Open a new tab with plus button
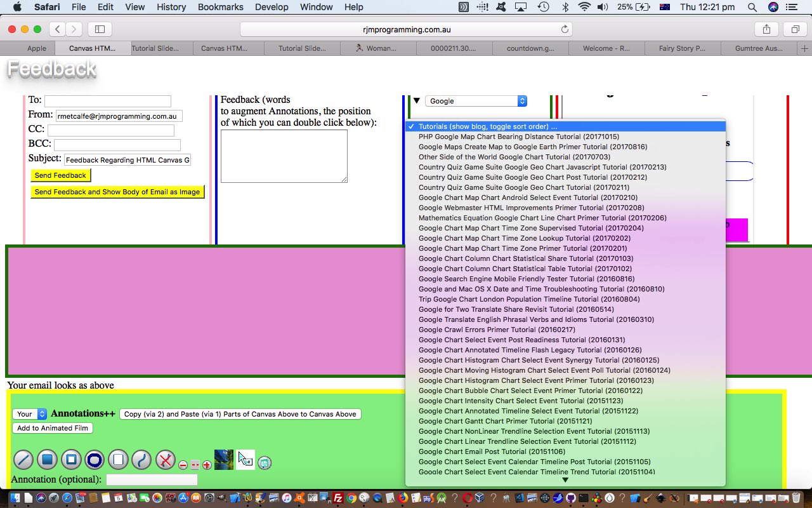The image size is (812, 508). pyautogui.click(x=805, y=48)
